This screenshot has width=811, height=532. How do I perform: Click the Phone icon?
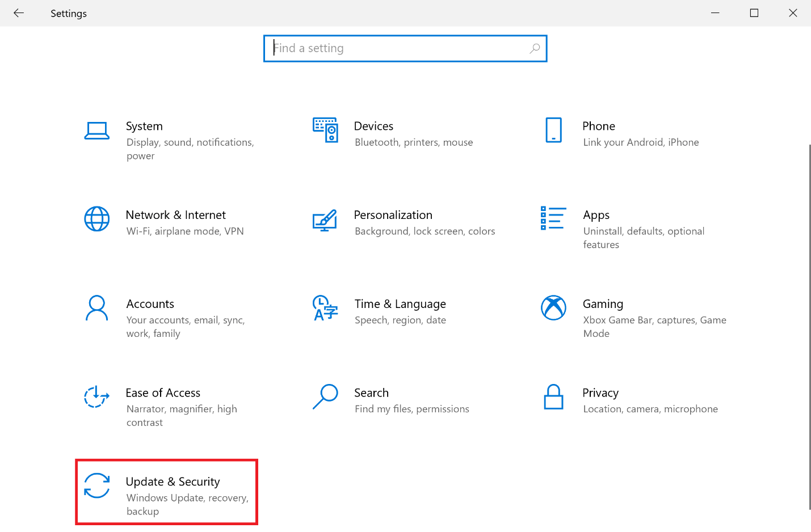pos(553,130)
